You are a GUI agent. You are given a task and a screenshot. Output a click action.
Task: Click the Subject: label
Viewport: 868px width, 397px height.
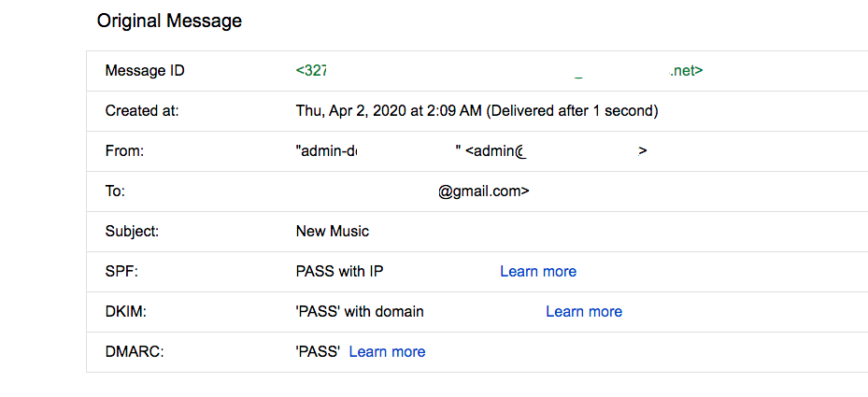pyautogui.click(x=133, y=232)
